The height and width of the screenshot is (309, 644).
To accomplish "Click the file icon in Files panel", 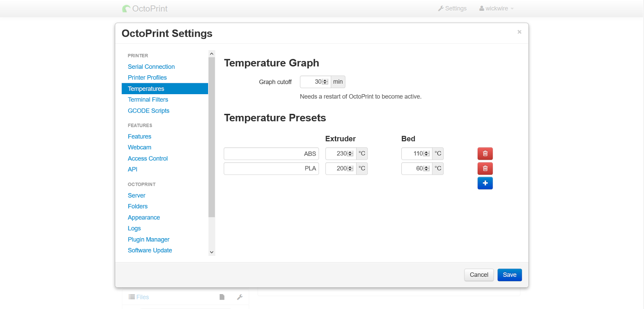I will (222, 297).
